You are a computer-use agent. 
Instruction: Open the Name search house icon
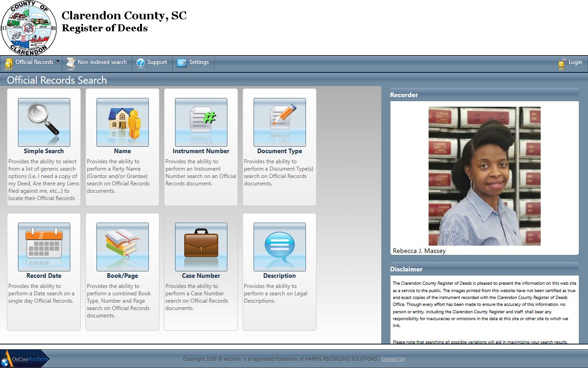(x=123, y=122)
